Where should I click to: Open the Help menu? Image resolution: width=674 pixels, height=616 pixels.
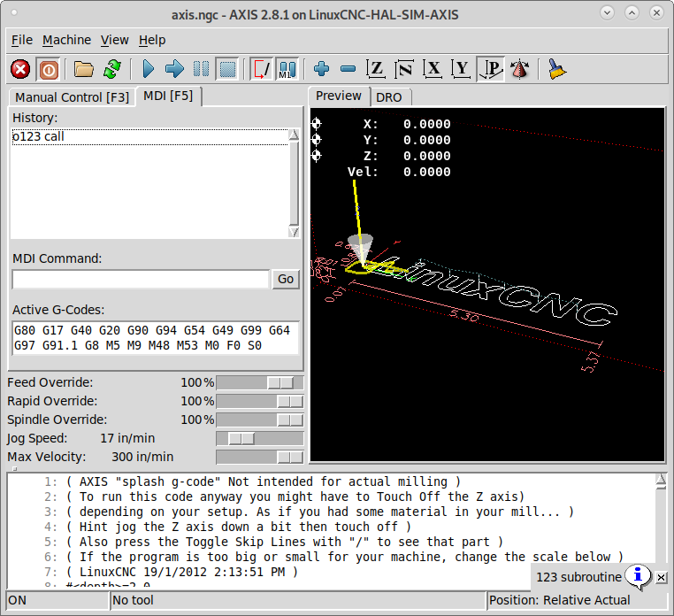coord(152,40)
